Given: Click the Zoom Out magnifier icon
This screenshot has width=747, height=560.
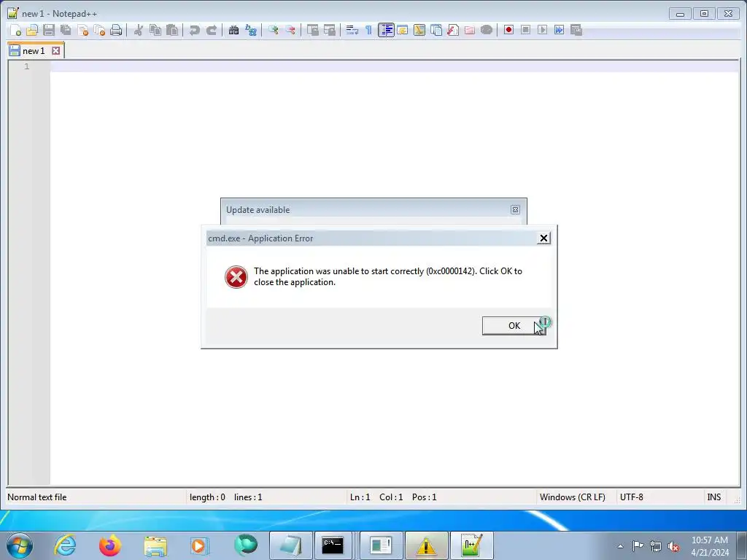Looking at the screenshot, I should click(x=290, y=30).
